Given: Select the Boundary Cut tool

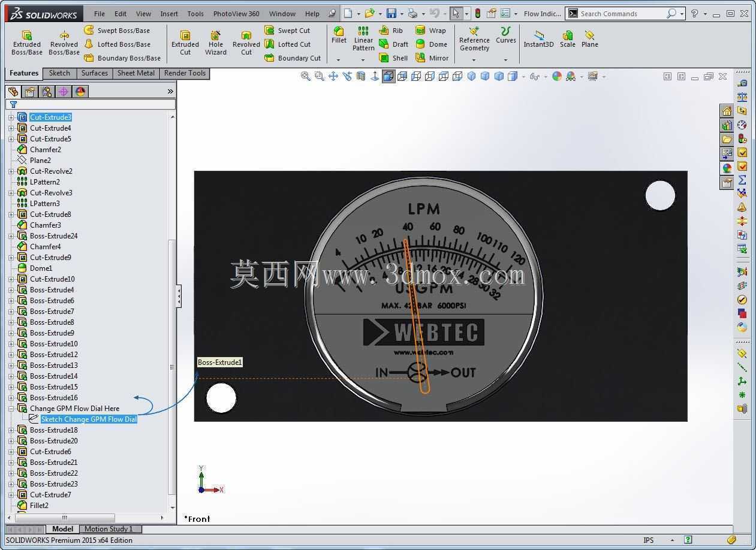Looking at the screenshot, I should pyautogui.click(x=293, y=58).
